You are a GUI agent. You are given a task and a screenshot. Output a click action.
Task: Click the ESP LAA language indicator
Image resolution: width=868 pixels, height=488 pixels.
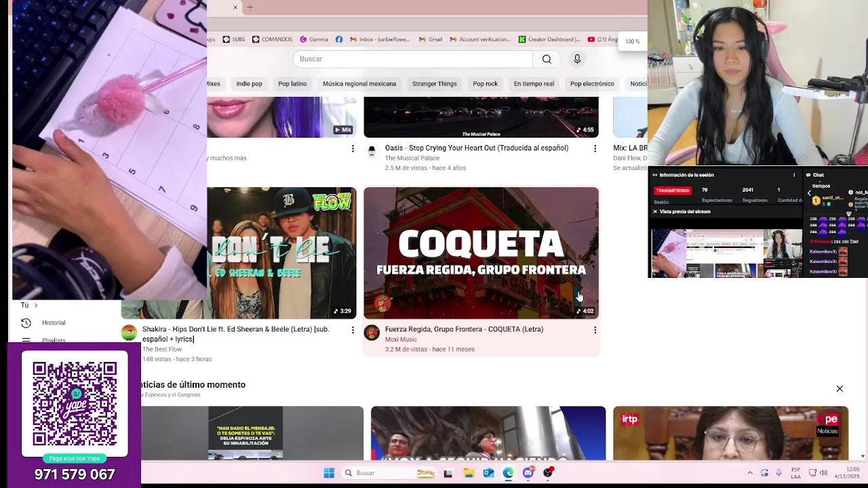point(795,473)
